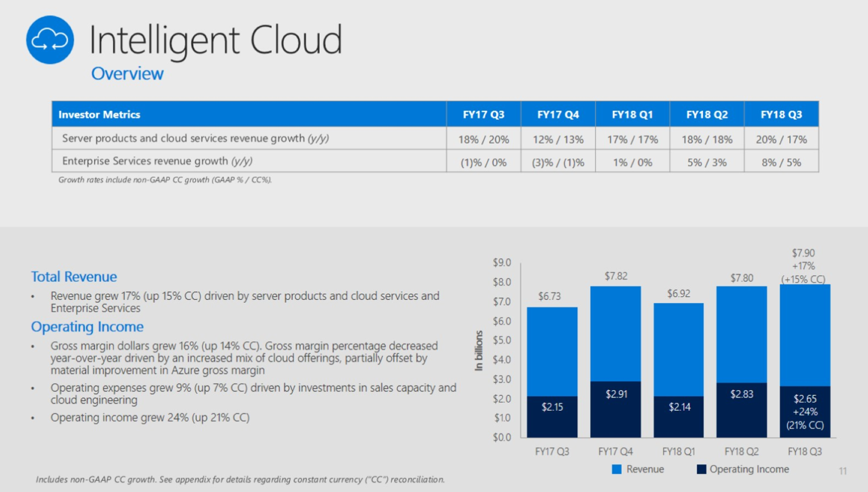Click the '$9.0' y-axis label
868x492 pixels.
click(502, 262)
